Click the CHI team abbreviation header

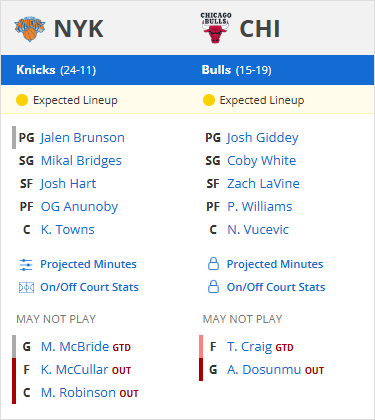pyautogui.click(x=260, y=29)
